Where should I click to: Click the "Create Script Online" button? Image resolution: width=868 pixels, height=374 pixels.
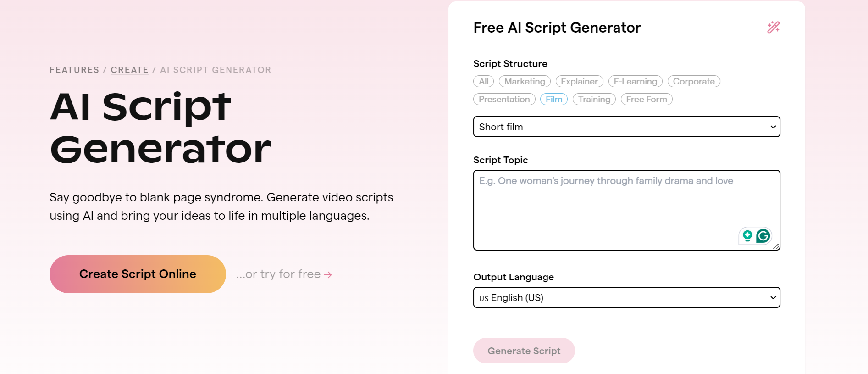click(137, 274)
